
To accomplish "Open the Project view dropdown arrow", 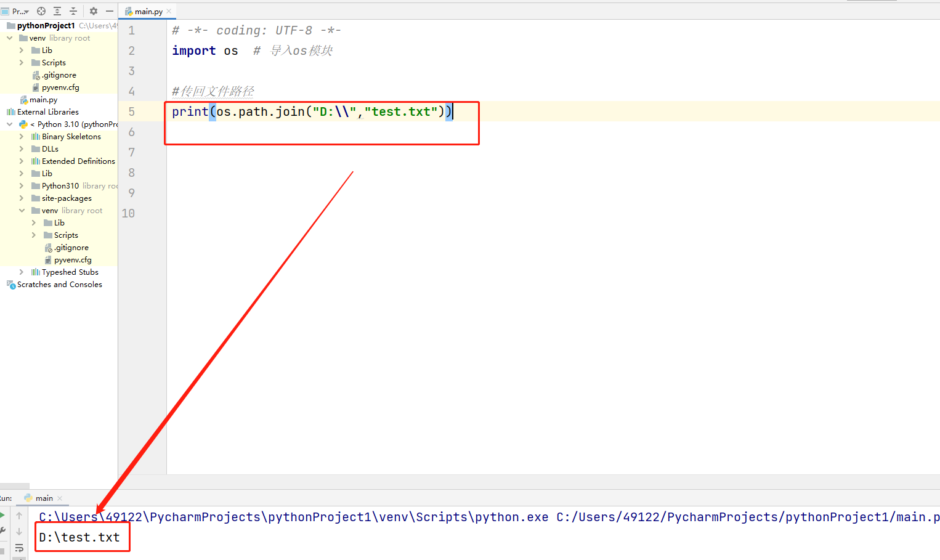I will pyautogui.click(x=26, y=12).
